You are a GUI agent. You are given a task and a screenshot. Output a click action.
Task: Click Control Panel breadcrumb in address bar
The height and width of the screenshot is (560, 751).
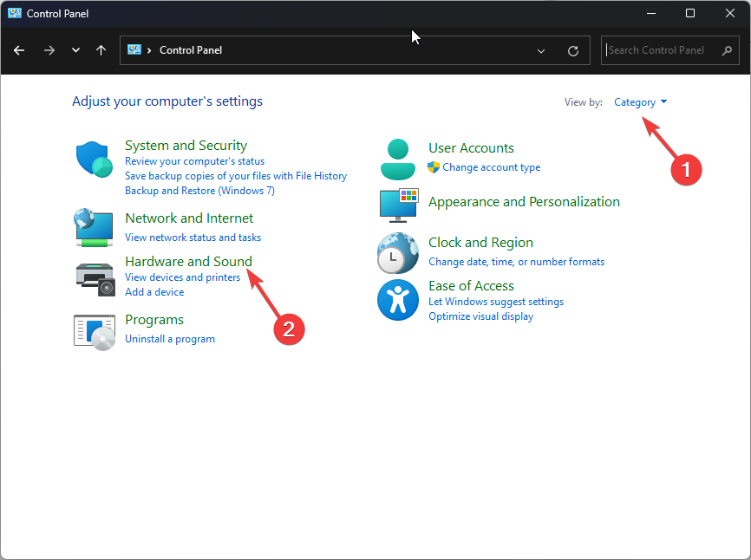click(191, 50)
